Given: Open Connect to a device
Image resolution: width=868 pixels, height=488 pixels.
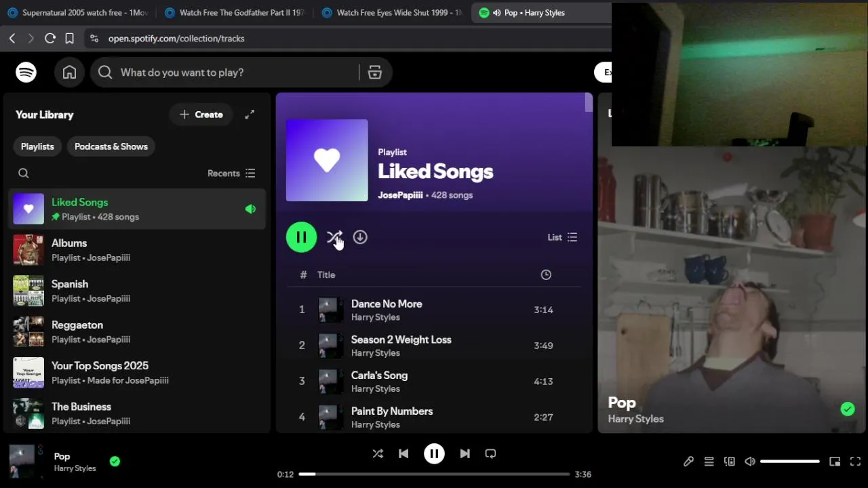Looking at the screenshot, I should coord(730,462).
